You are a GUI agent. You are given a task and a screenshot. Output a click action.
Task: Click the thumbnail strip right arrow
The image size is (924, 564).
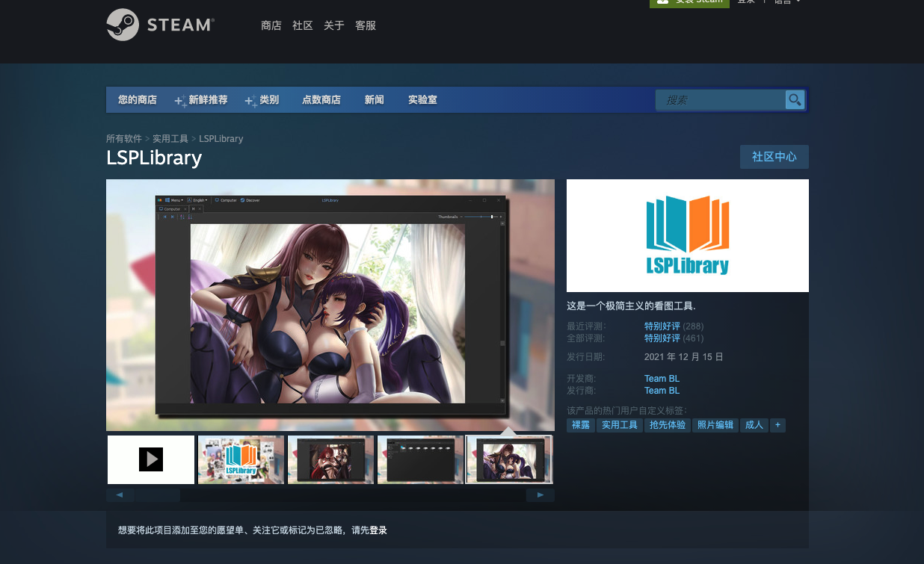pyautogui.click(x=540, y=495)
